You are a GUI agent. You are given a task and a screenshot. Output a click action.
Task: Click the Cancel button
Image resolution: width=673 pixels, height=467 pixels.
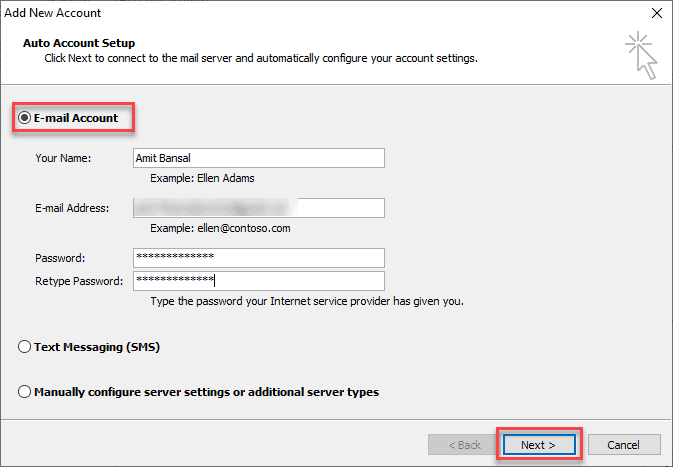click(x=624, y=445)
